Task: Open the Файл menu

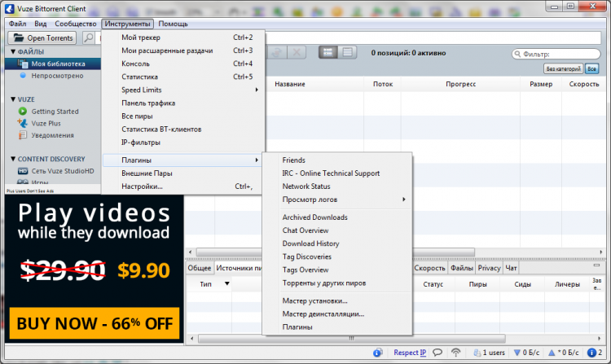Action: (x=18, y=24)
